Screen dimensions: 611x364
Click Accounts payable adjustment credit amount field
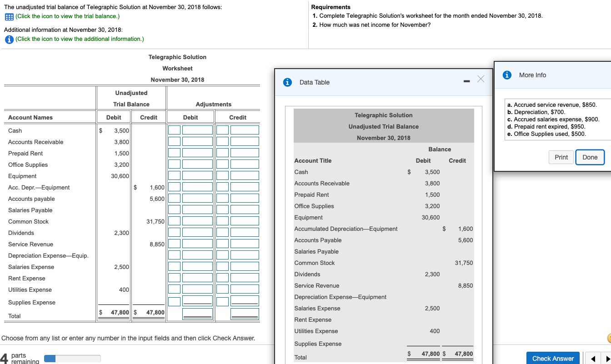[245, 199]
